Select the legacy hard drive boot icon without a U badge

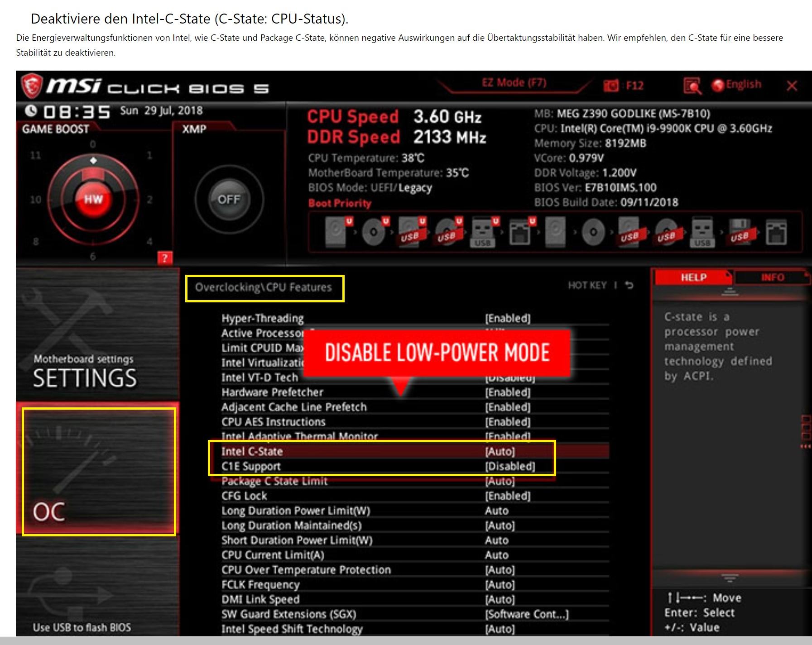tap(556, 232)
